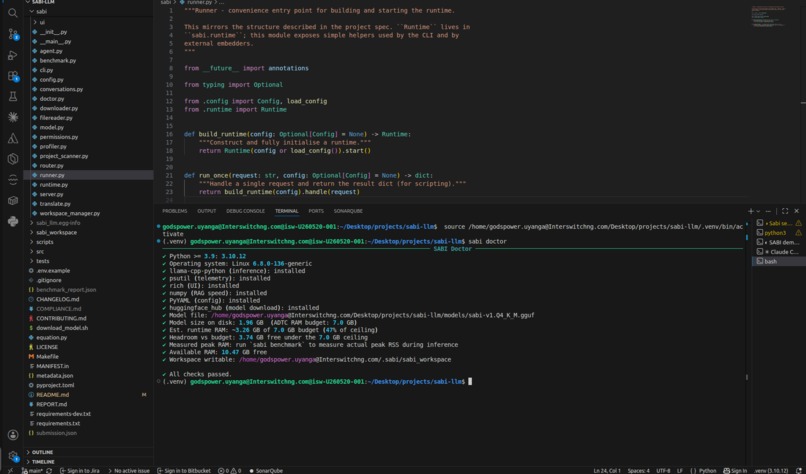The width and height of the screenshot is (806, 474).
Task: Open the Search view in activity bar
Action: (13, 13)
